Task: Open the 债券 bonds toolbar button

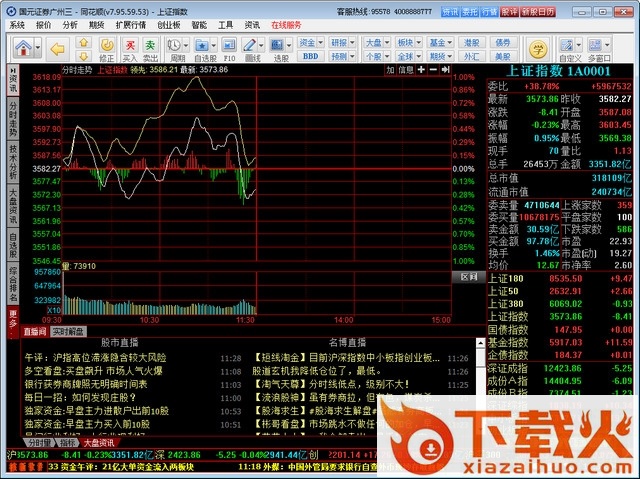Action: pos(503,42)
